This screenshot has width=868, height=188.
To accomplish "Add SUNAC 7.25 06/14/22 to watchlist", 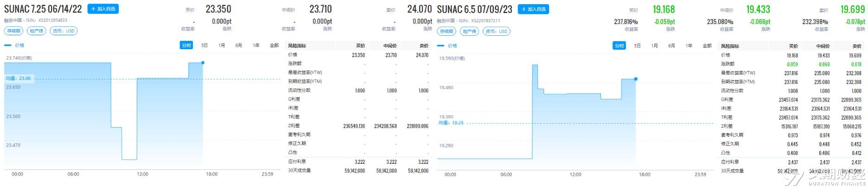I will 103,9.
